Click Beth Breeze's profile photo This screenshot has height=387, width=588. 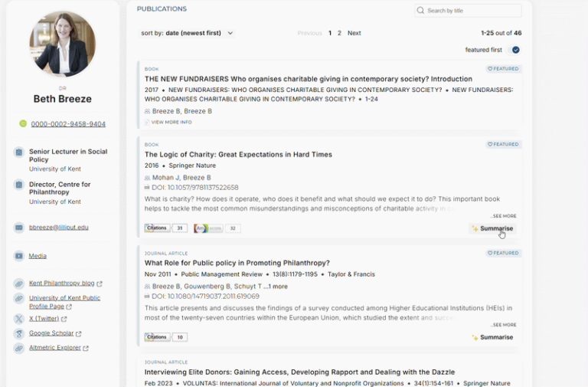tap(62, 44)
